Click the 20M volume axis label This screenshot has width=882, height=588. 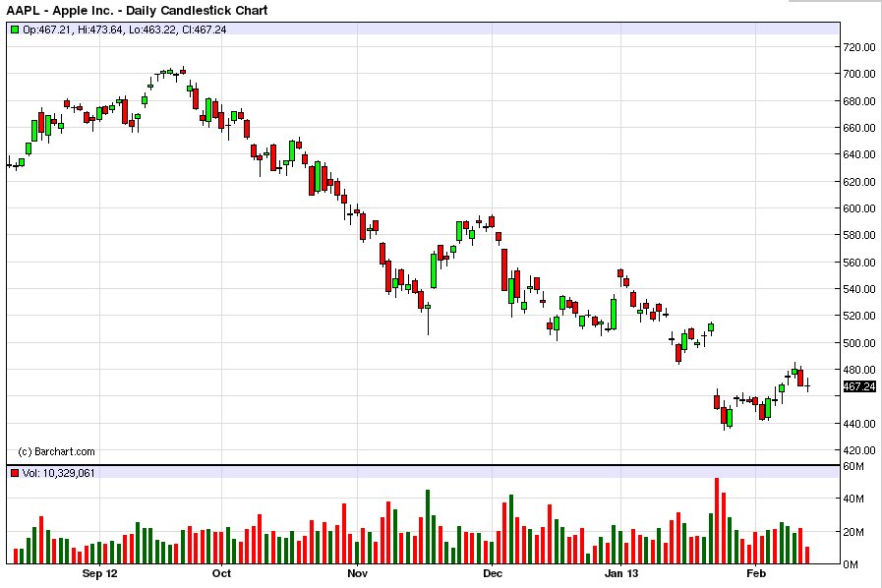[853, 532]
